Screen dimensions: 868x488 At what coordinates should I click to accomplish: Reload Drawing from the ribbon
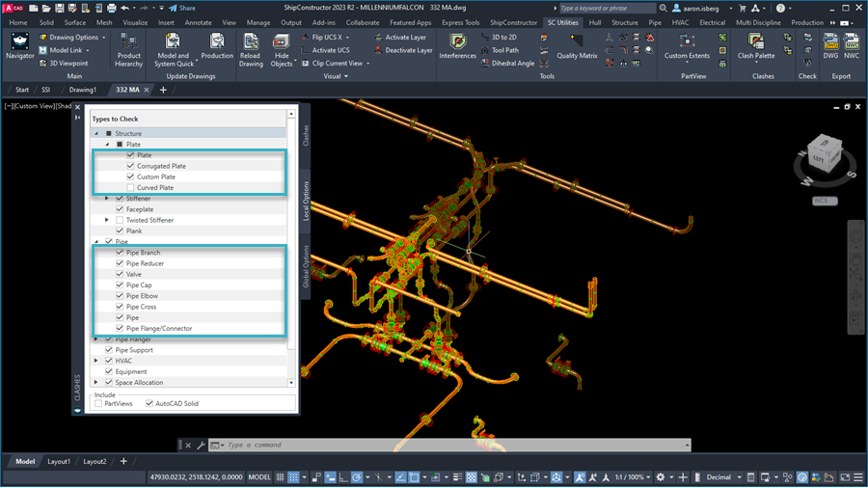point(251,49)
